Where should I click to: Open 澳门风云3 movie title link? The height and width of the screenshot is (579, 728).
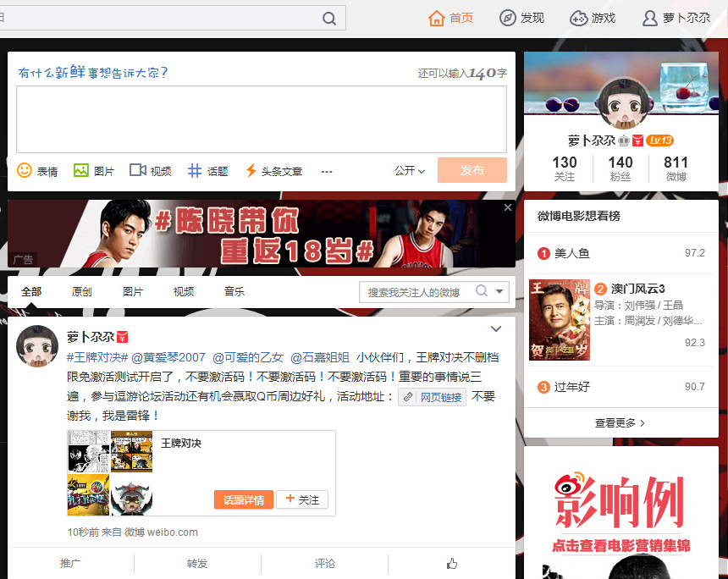(638, 289)
